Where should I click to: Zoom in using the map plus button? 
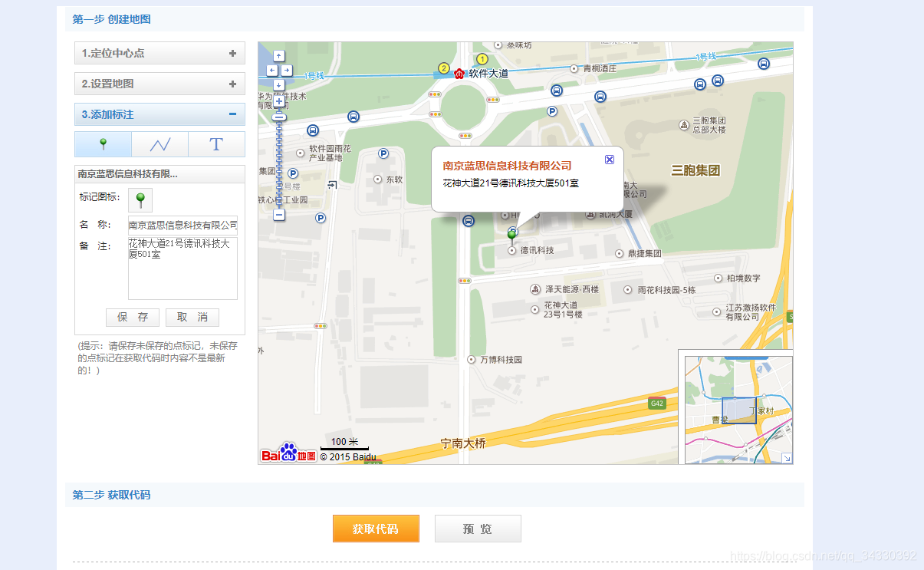(x=279, y=100)
